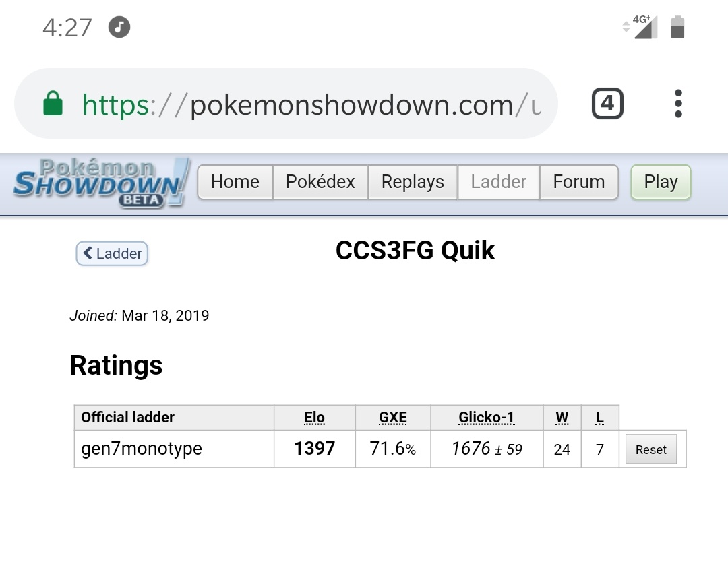Open the Home nav tab
The image size is (728, 574).
[235, 182]
